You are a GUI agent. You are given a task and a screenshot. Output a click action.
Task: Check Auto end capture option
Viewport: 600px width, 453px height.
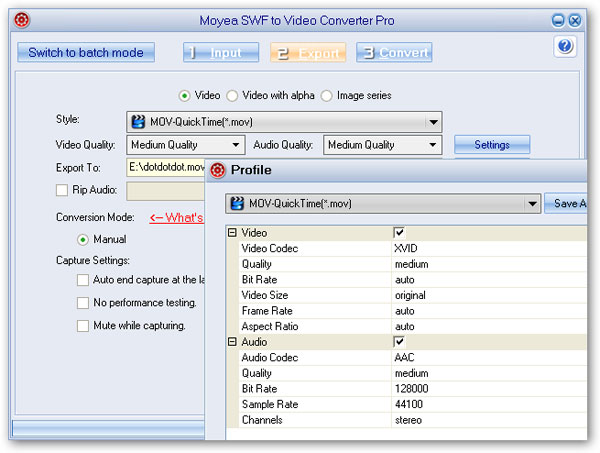(83, 280)
